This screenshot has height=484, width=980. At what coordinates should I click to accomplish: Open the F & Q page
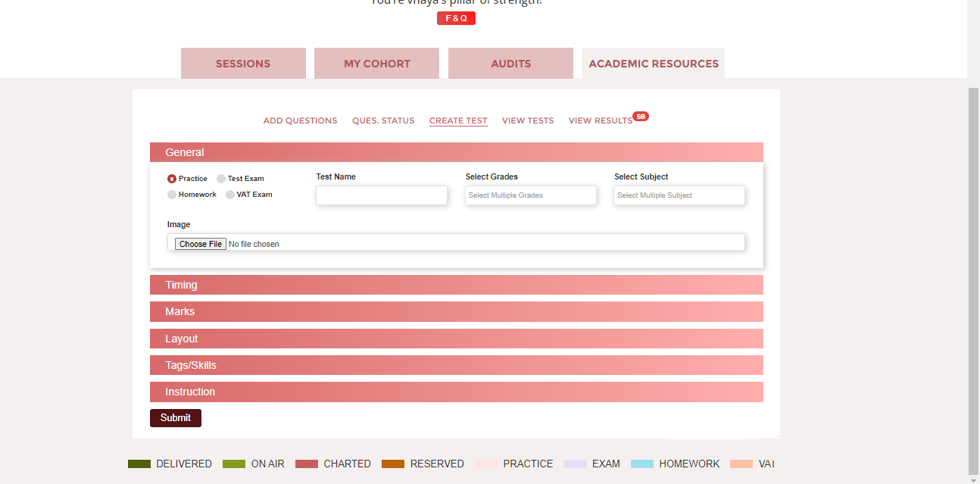tap(456, 17)
